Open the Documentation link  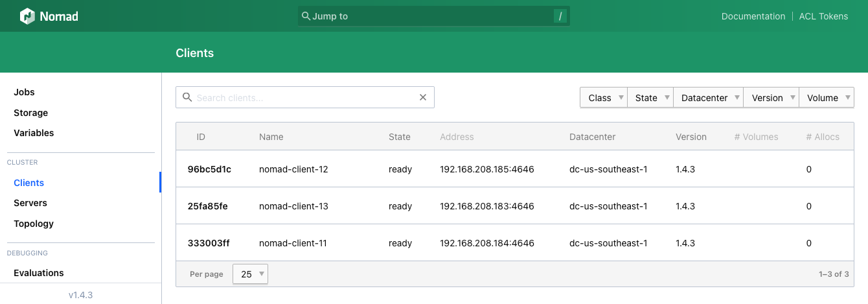point(753,16)
